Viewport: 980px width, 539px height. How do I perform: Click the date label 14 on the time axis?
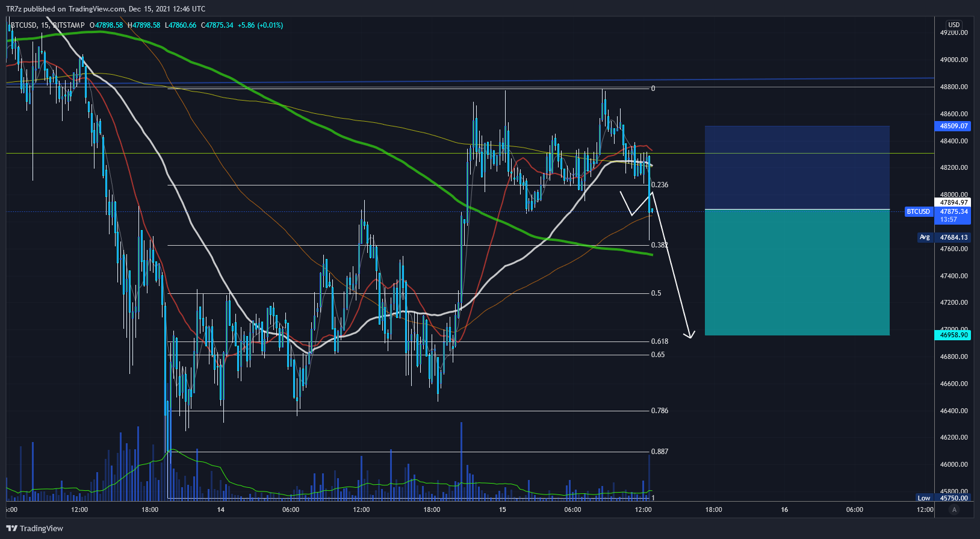[x=221, y=509]
